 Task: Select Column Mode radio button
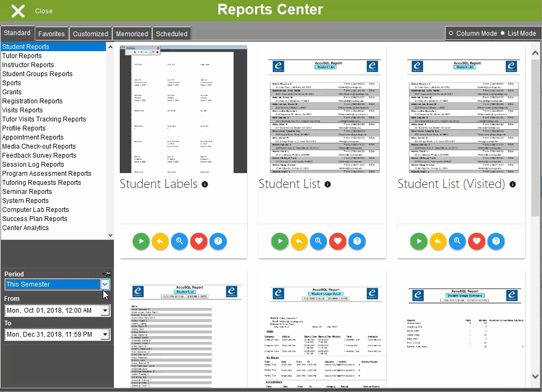pyautogui.click(x=451, y=34)
